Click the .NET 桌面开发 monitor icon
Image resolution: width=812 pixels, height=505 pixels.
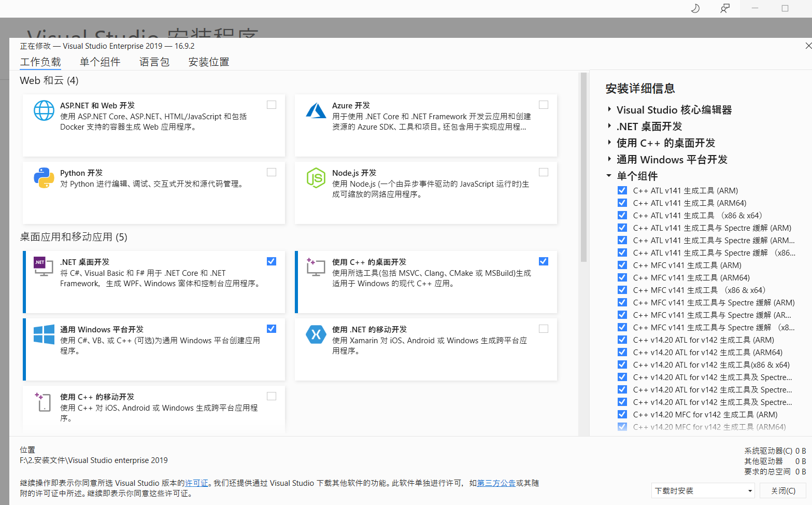(44, 266)
